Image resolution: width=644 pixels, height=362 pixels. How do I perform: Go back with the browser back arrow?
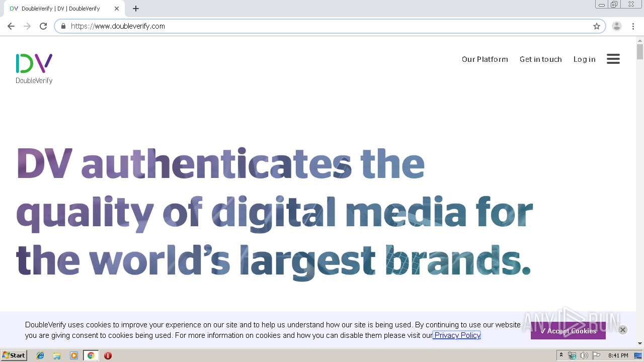[x=11, y=26]
